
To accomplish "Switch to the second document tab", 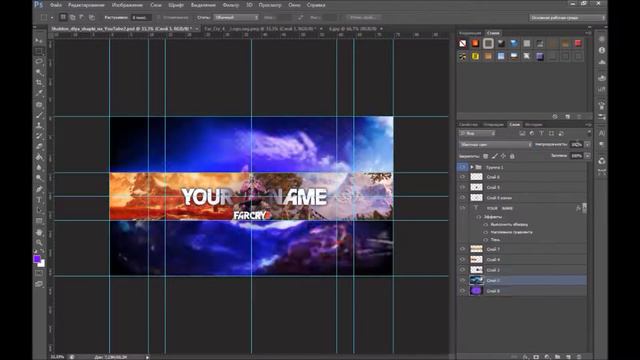I will tap(259, 29).
